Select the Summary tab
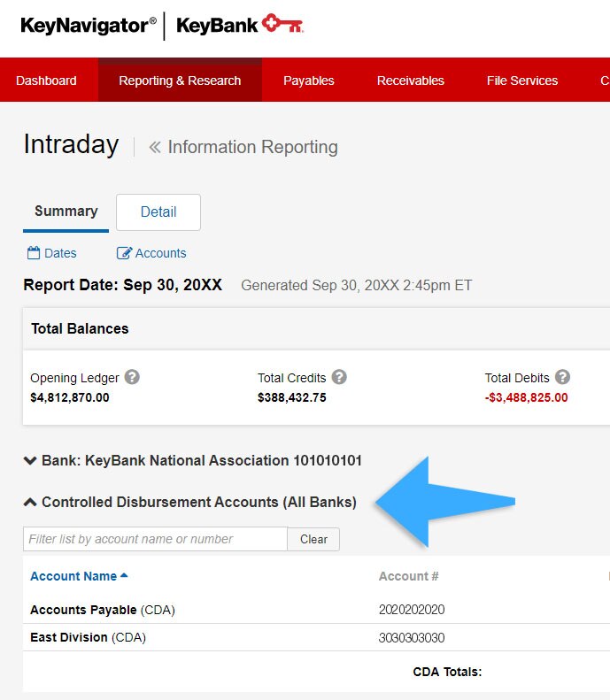This screenshot has width=610, height=700. coord(66,212)
